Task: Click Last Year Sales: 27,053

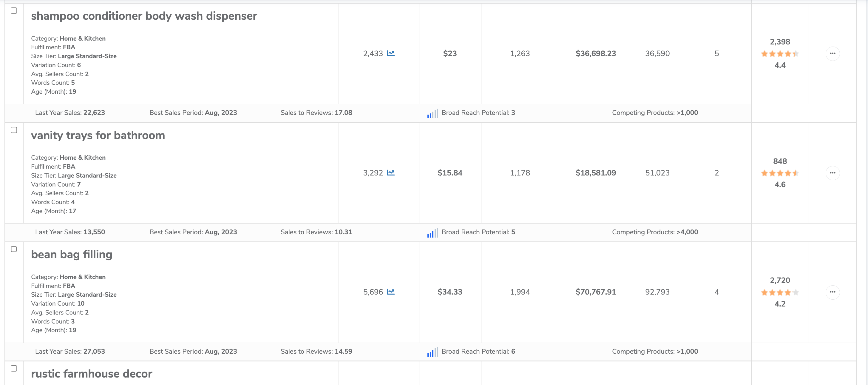Action: [70, 351]
